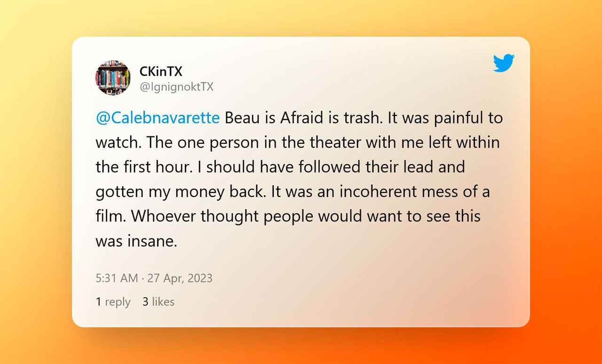Open the CKinTX profile avatar
The width and height of the screenshot is (602, 364).
pyautogui.click(x=113, y=78)
